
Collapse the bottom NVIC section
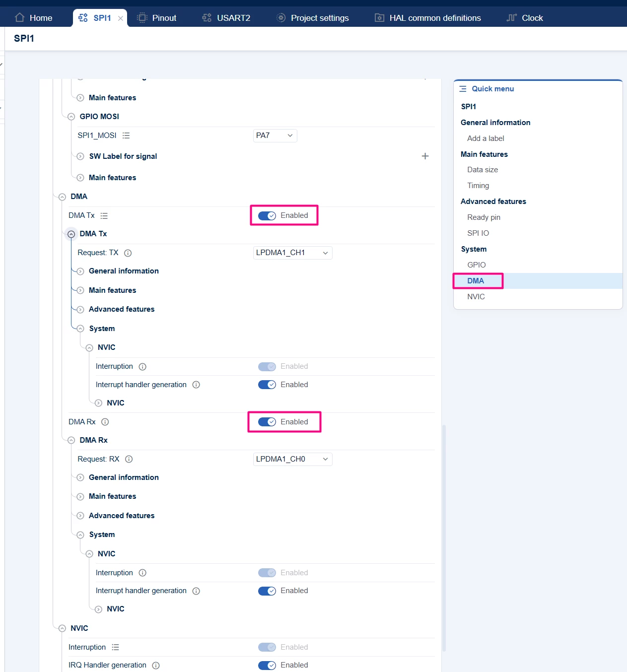[x=62, y=628]
